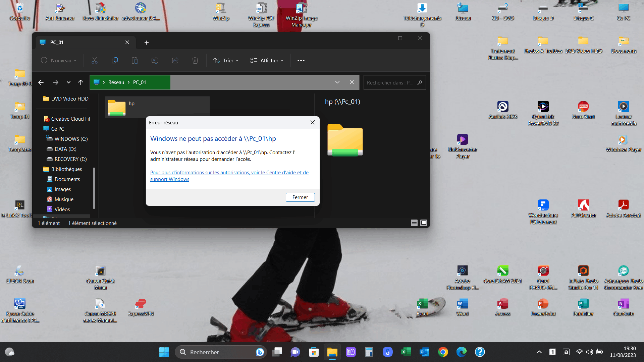Viewport: 644px width, 362px height.
Task: Click the Delete trash icon in toolbar
Action: [x=195, y=60]
